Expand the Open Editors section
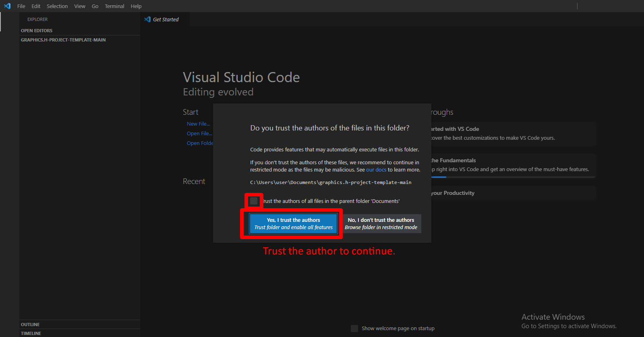 coord(80,31)
